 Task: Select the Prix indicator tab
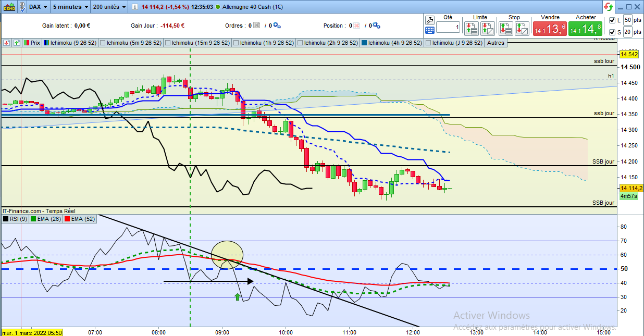tap(32, 43)
